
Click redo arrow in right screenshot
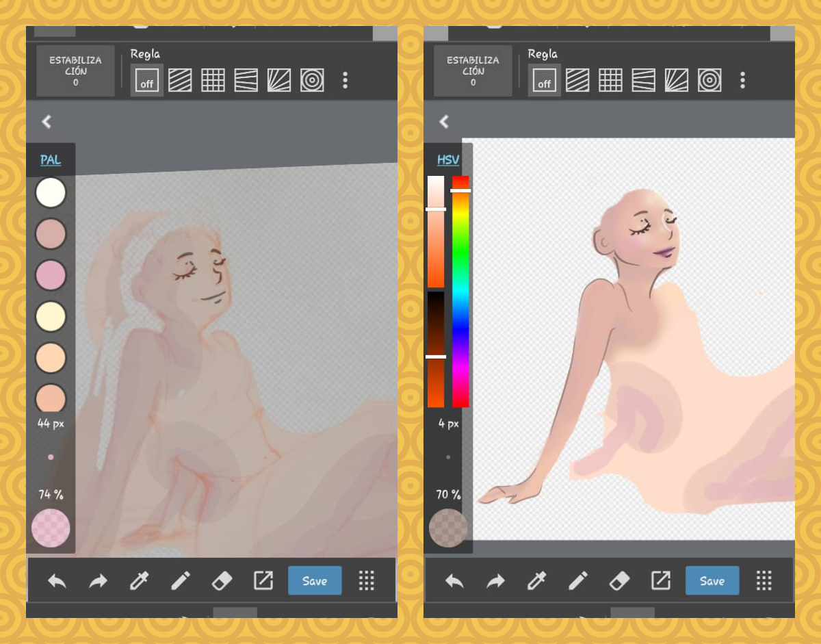point(496,581)
